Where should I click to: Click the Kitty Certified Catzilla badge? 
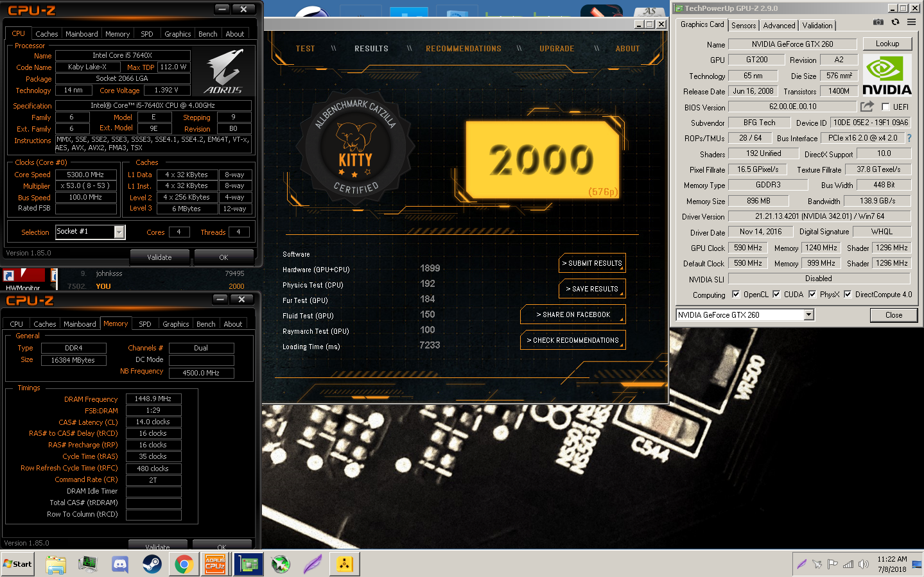[355, 148]
